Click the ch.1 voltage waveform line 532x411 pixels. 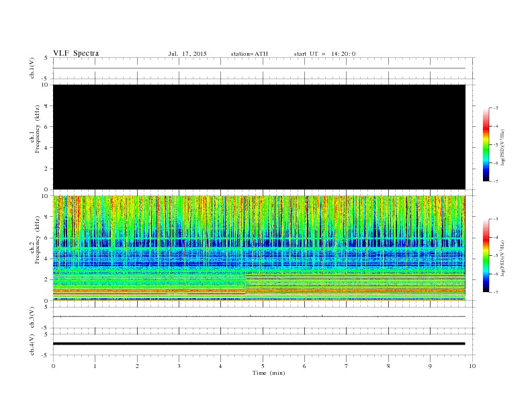259,68
